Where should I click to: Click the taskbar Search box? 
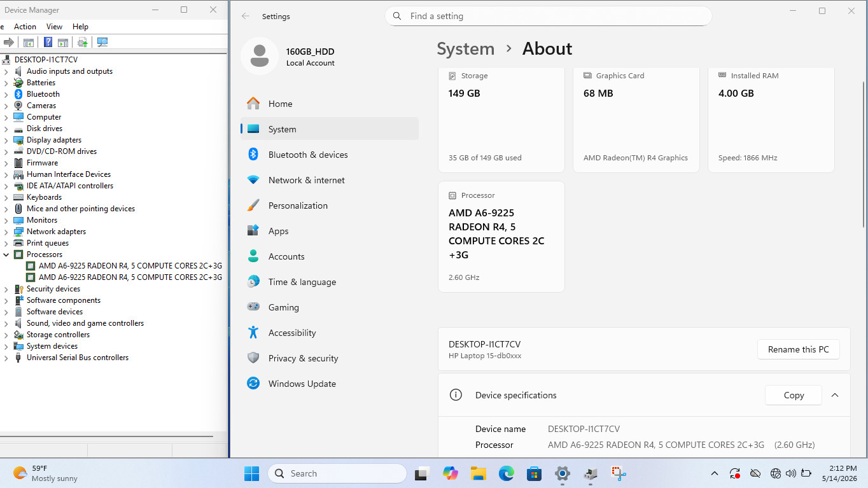click(337, 473)
